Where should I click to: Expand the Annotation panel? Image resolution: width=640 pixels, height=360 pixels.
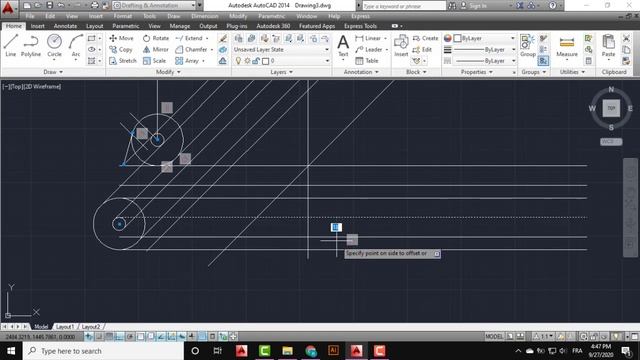click(361, 72)
